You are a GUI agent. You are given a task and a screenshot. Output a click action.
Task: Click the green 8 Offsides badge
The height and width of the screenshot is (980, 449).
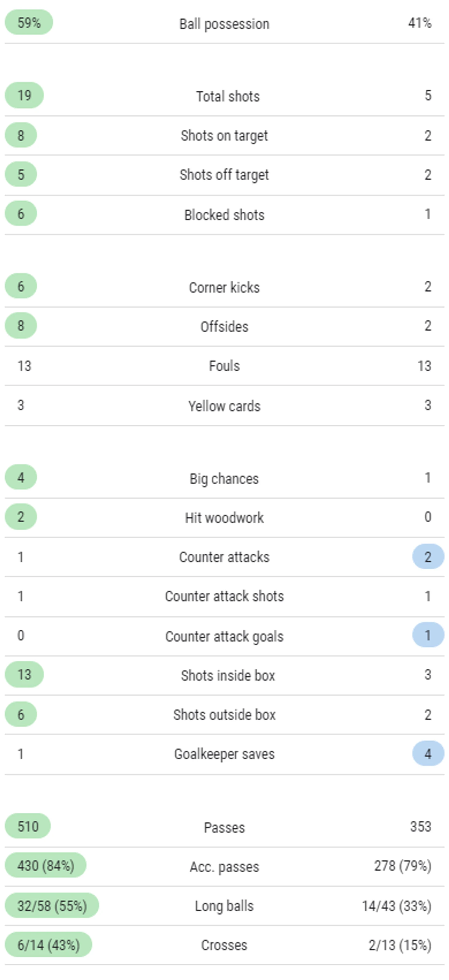[x=21, y=326]
